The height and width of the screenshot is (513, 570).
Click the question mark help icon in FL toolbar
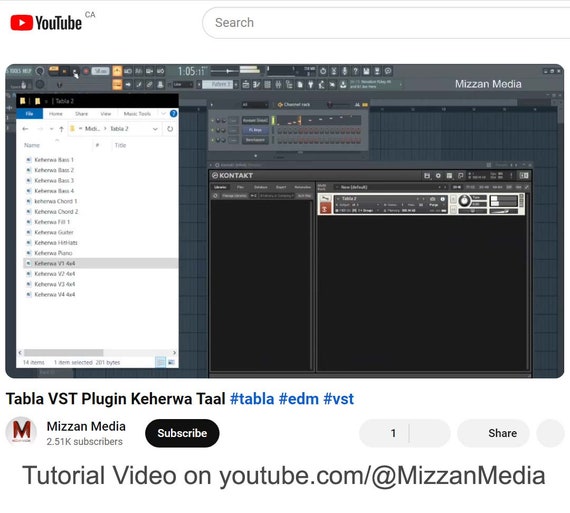click(356, 71)
